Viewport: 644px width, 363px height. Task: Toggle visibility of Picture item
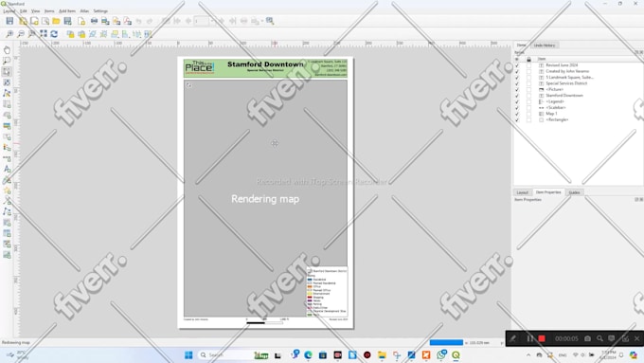point(517,90)
